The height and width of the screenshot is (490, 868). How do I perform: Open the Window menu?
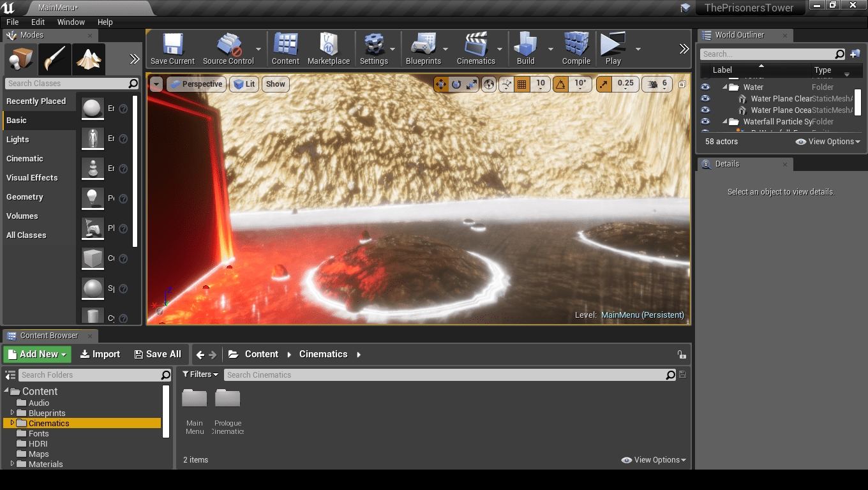(71, 22)
